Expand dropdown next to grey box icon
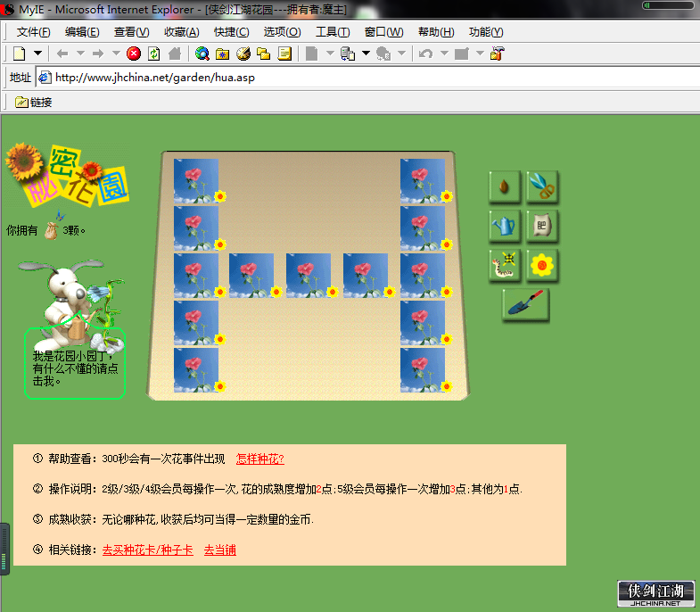Viewport: 700px width, 612px height. tap(480, 54)
